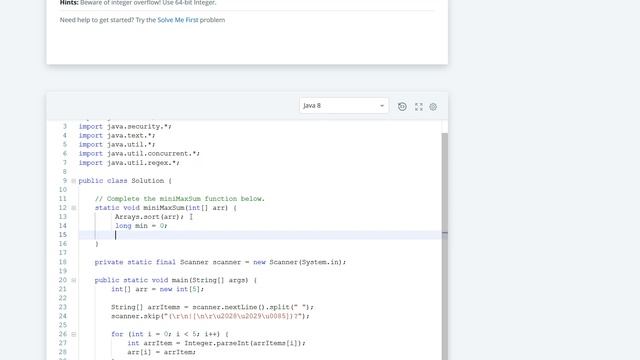
Task: Click the 'Complete the miniMaxSum function below' comment
Action: [180, 199]
